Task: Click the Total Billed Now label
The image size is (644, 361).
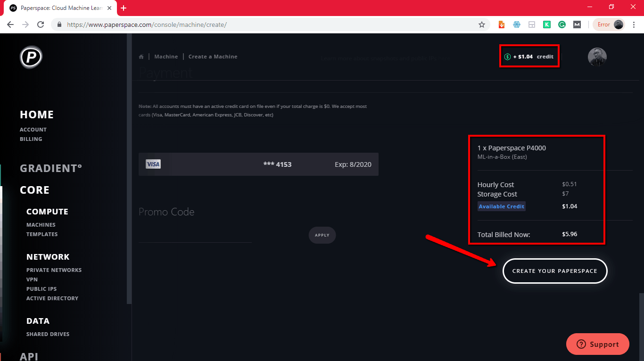Action: [x=504, y=234]
